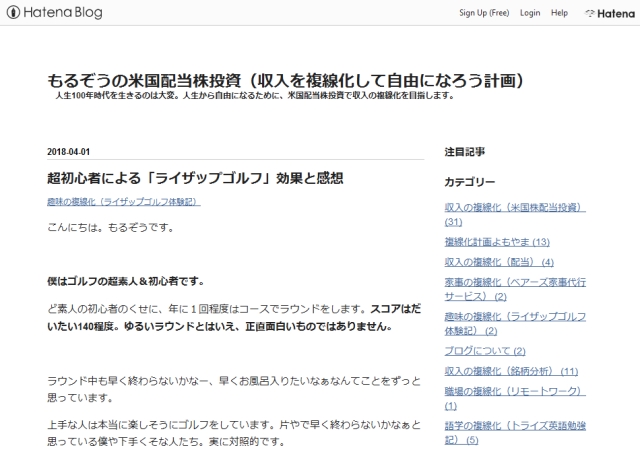Screen dimensions: 640x450
Task: Open Sign Up (Free) link
Action: point(484,13)
